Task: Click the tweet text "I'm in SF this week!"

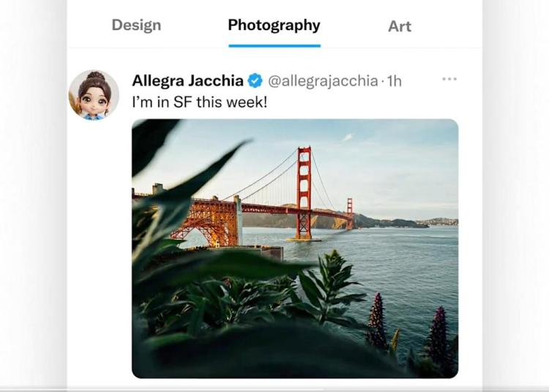Action: pos(200,102)
